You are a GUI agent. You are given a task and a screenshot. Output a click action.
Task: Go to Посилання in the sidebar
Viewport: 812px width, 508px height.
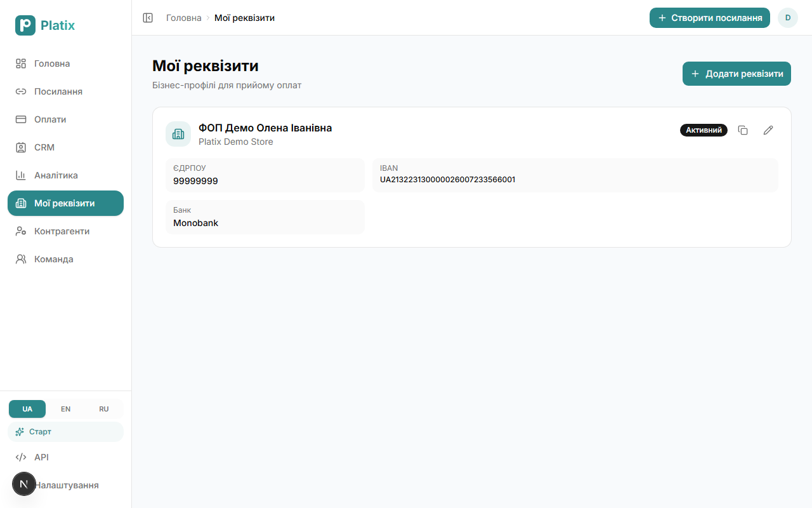coord(65,91)
